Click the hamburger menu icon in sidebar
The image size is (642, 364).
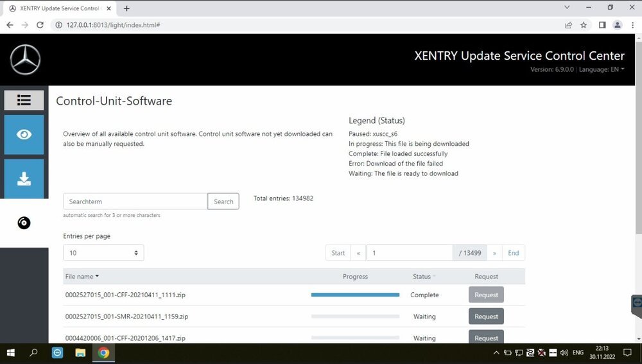click(x=24, y=100)
